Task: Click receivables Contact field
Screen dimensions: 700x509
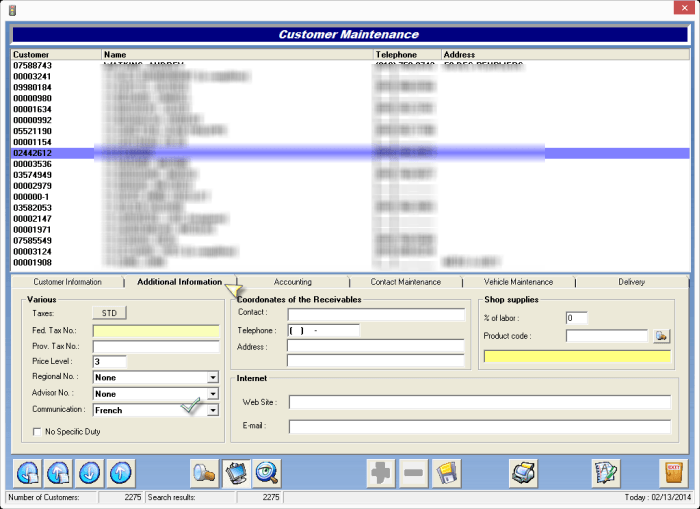Action: click(376, 314)
